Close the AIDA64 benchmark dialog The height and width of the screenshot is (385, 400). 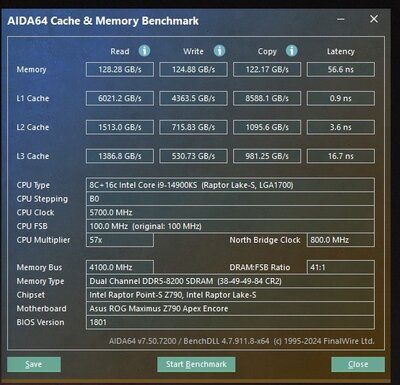[358, 364]
